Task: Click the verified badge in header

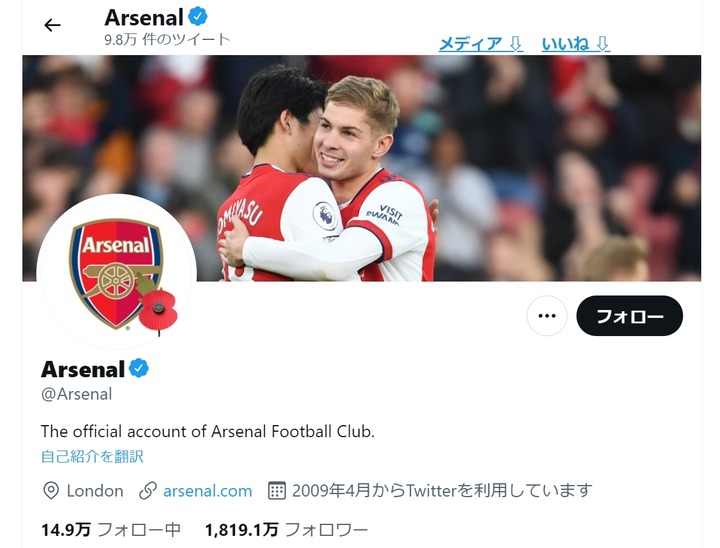Action: (199, 16)
